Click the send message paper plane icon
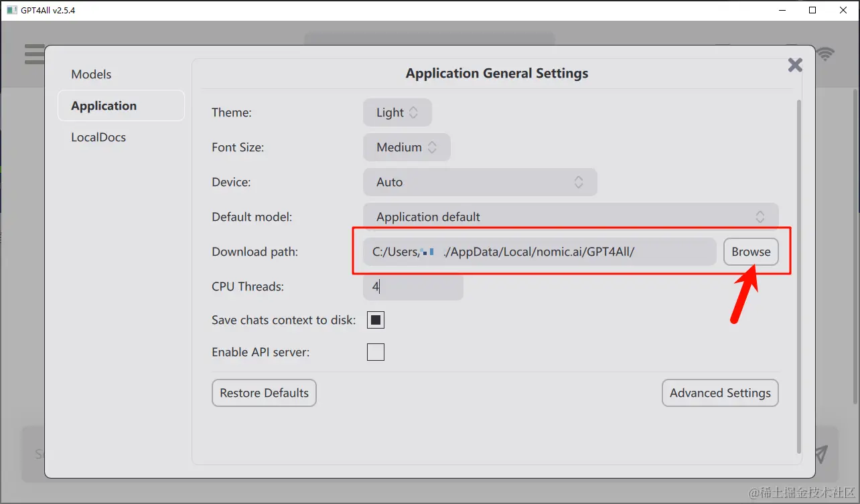Image resolution: width=860 pixels, height=504 pixels. pos(821,454)
